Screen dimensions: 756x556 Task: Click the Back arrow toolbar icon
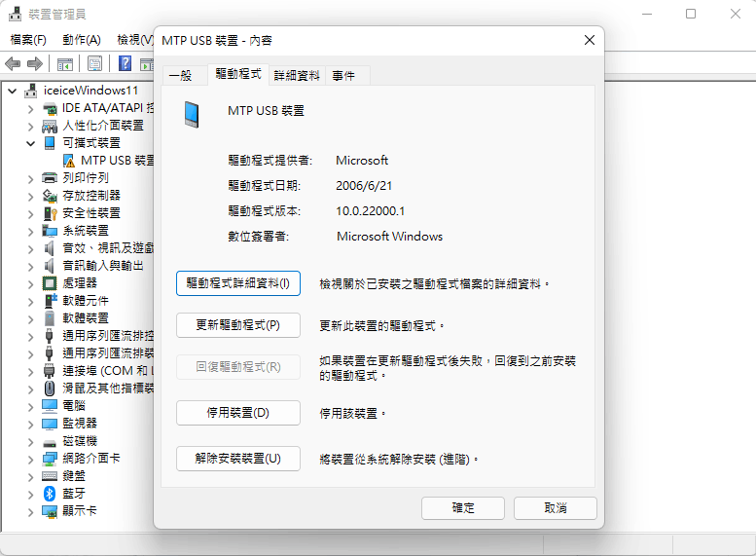(x=13, y=63)
